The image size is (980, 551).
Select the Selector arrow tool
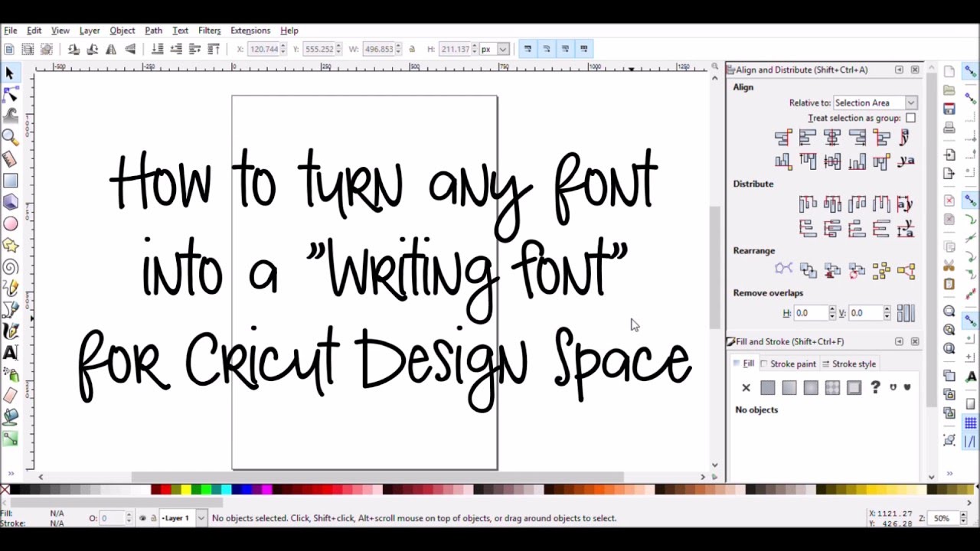(10, 73)
